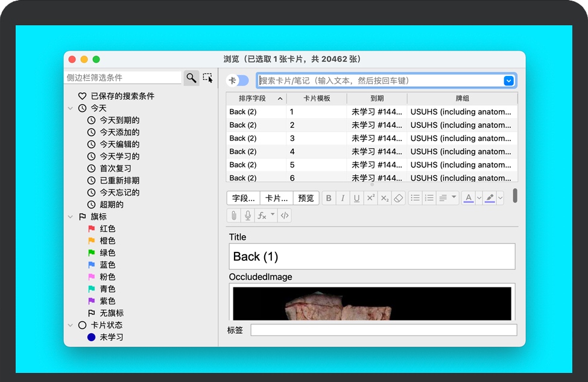Apply superscript formatting
The image size is (588, 382).
(371, 198)
